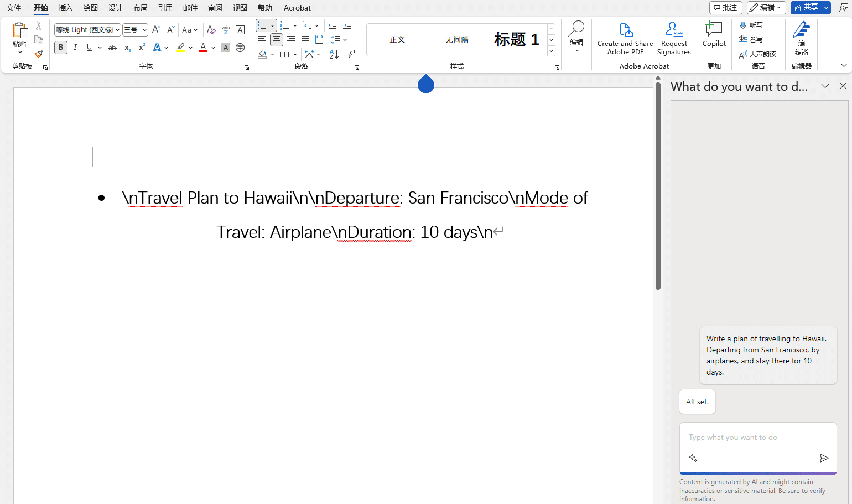Open Copilot from the ribbon
Image resolution: width=852 pixels, height=504 pixels.
[x=714, y=34]
